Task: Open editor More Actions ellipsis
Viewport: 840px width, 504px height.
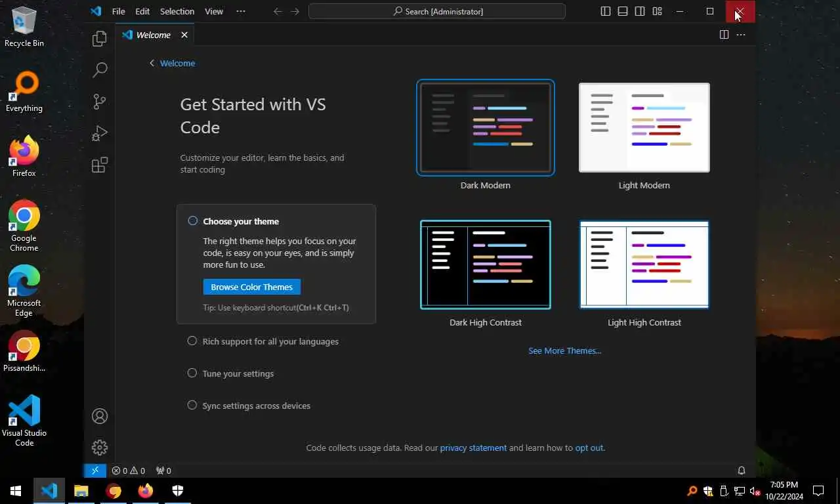Action: [741, 35]
